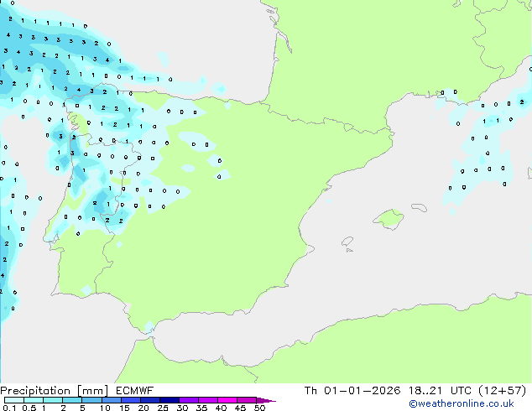Click the 'ECMWF' model label

[x=135, y=391]
